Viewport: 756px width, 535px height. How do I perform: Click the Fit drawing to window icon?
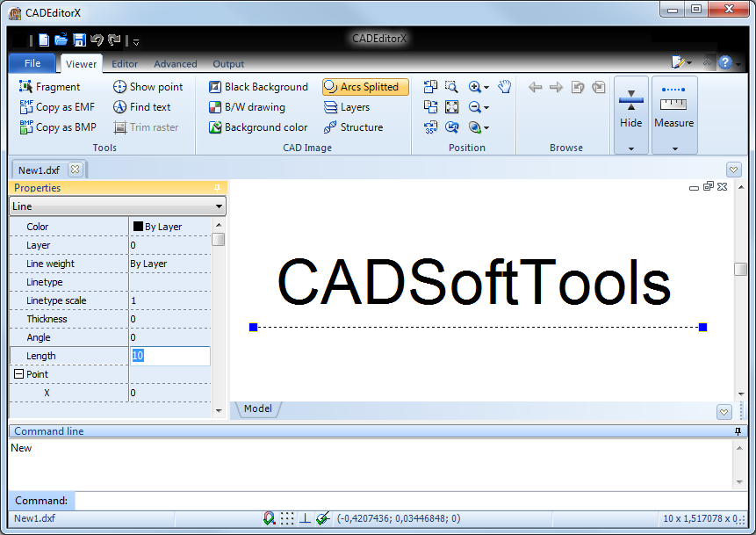point(452,106)
